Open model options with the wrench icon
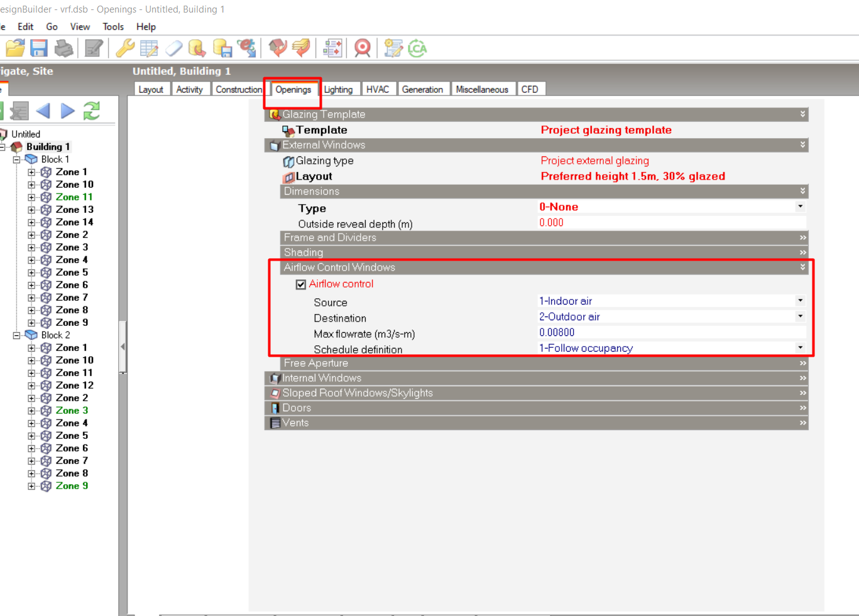Image resolution: width=859 pixels, height=616 pixels. 125,48
